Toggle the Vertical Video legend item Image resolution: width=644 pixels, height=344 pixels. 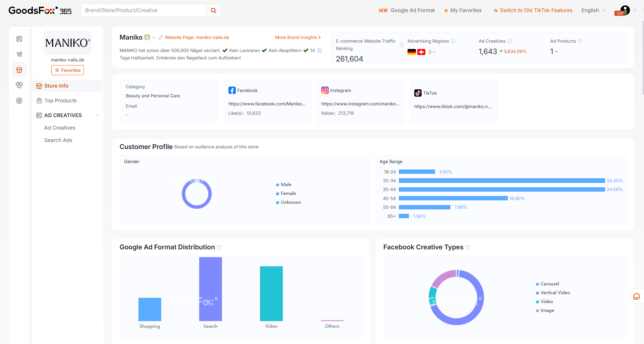coord(553,293)
